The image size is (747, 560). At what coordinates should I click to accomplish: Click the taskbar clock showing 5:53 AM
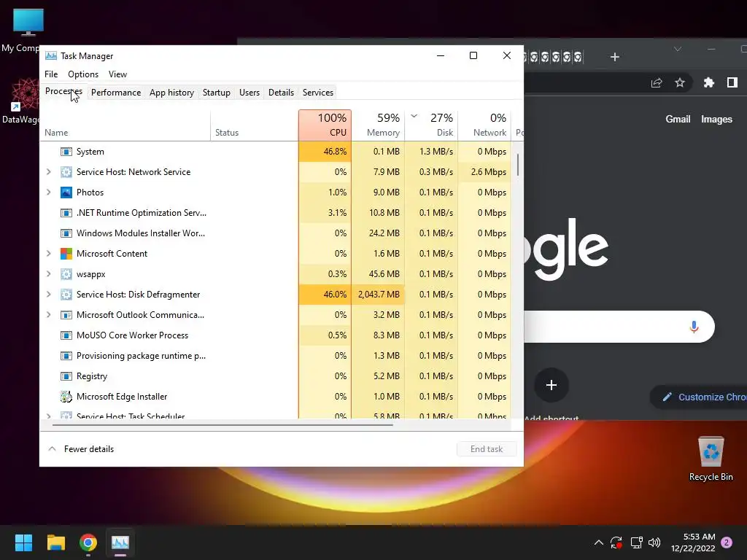point(693,542)
